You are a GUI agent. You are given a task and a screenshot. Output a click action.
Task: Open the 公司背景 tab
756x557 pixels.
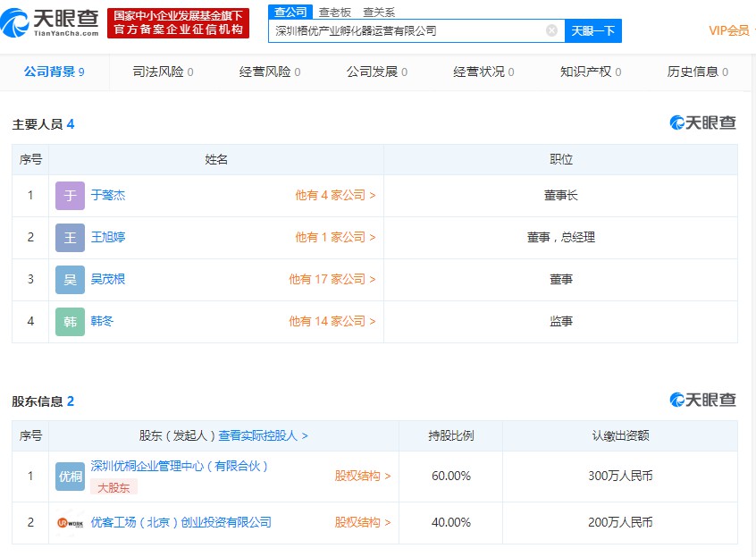[54, 72]
